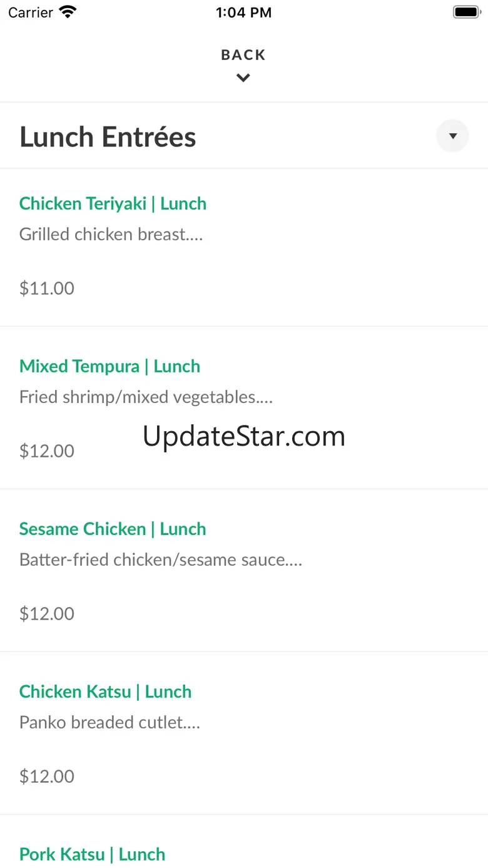Tap the Batter-fried chicken/sesame sauce description

(x=161, y=559)
